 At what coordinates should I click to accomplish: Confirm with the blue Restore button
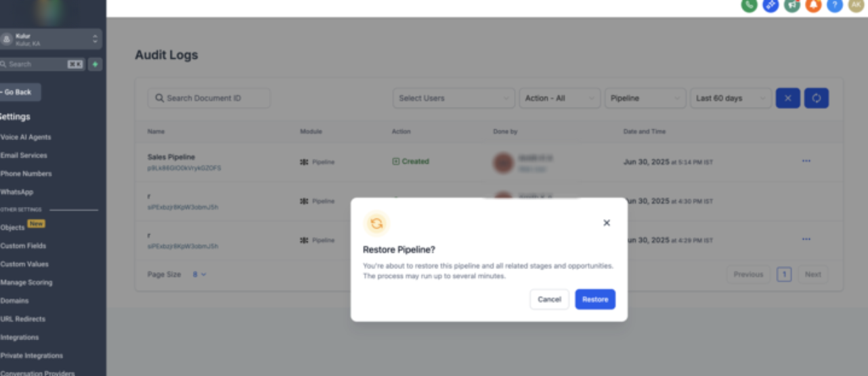[x=595, y=300]
